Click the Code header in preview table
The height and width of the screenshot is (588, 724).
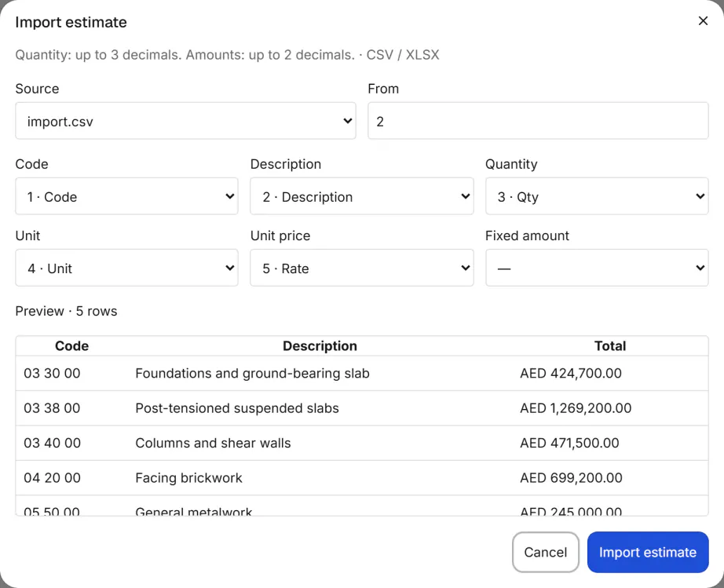point(71,345)
